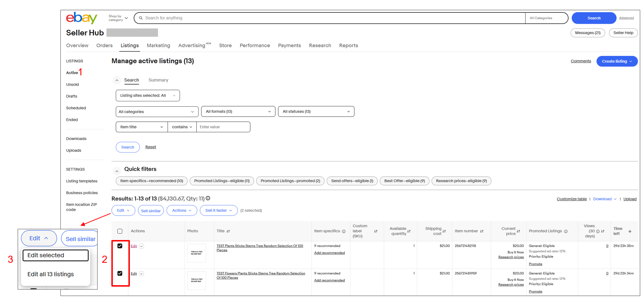Viewport: 644px width, 298px height.
Task: Sort by Shipping cost arrows
Action: click(x=444, y=231)
